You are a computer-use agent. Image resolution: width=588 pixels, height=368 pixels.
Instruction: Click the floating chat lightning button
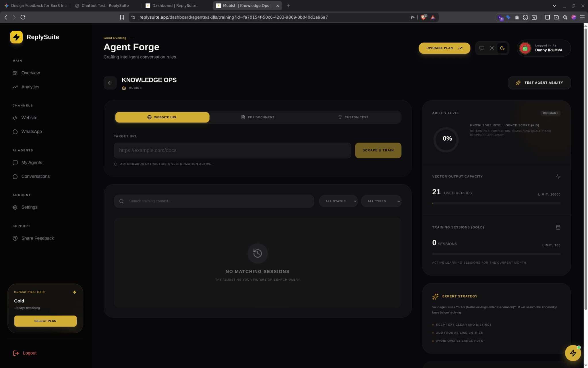pyautogui.click(x=573, y=353)
